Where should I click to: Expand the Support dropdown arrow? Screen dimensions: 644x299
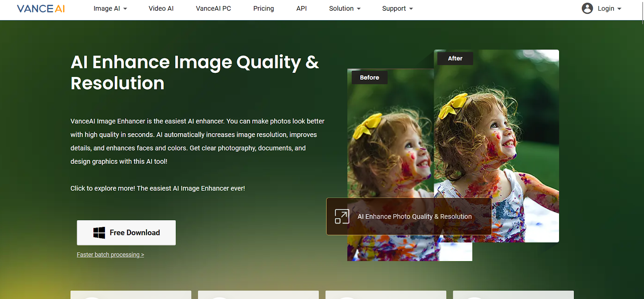click(411, 9)
